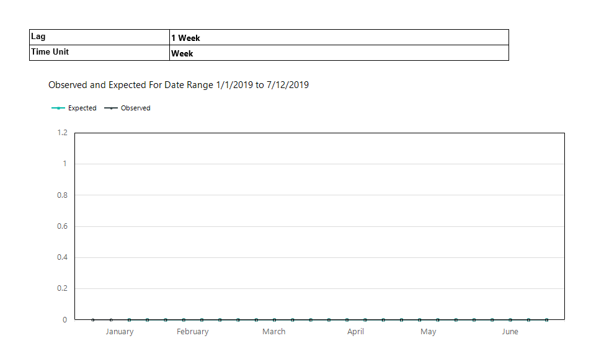Click the May x-axis label
Image resolution: width=604 pixels, height=364 pixels.
pos(429,332)
